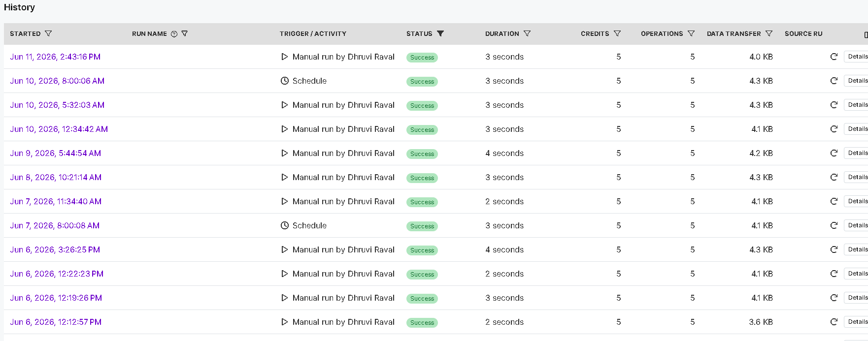868x341 pixels.
Task: Open run started Jun 6, 2026, 12:19:26 PM
Action: point(56,298)
